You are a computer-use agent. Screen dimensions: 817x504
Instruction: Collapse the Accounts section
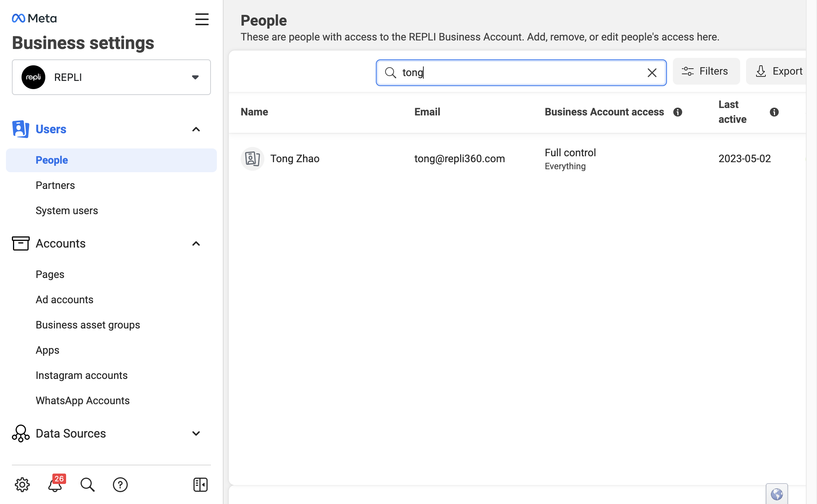click(x=196, y=243)
